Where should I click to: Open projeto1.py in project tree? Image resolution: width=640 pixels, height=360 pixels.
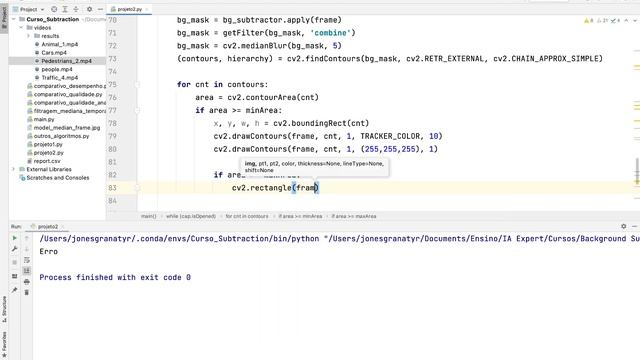tap(45, 144)
